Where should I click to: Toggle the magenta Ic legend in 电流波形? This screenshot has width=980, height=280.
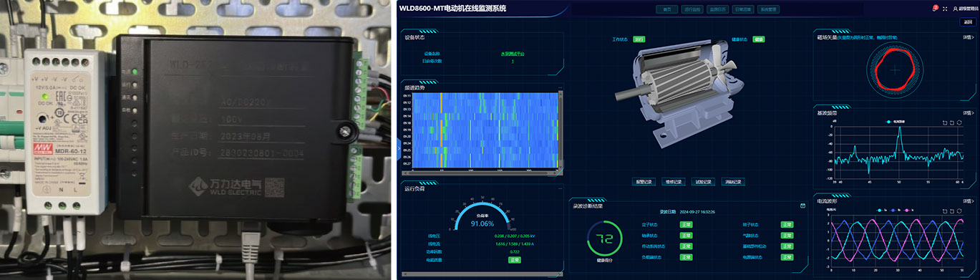tap(909, 211)
